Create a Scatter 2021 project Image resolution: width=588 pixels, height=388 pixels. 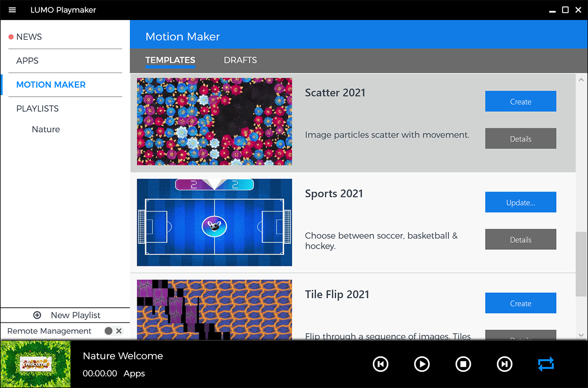[520, 102]
